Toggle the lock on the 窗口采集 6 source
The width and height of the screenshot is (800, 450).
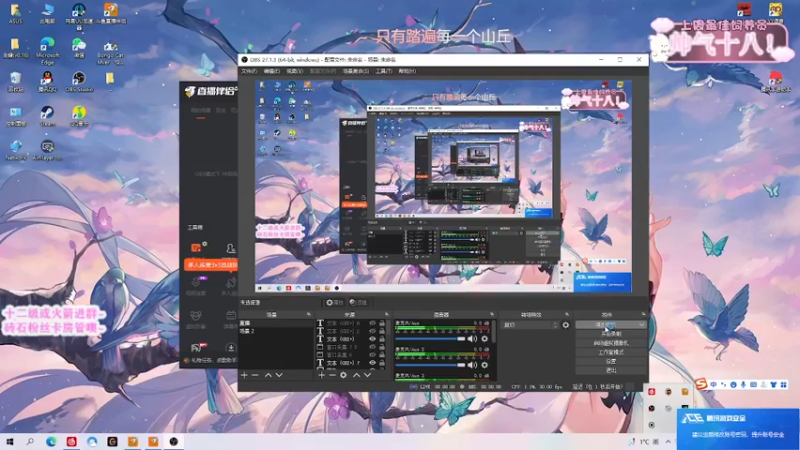click(x=382, y=355)
